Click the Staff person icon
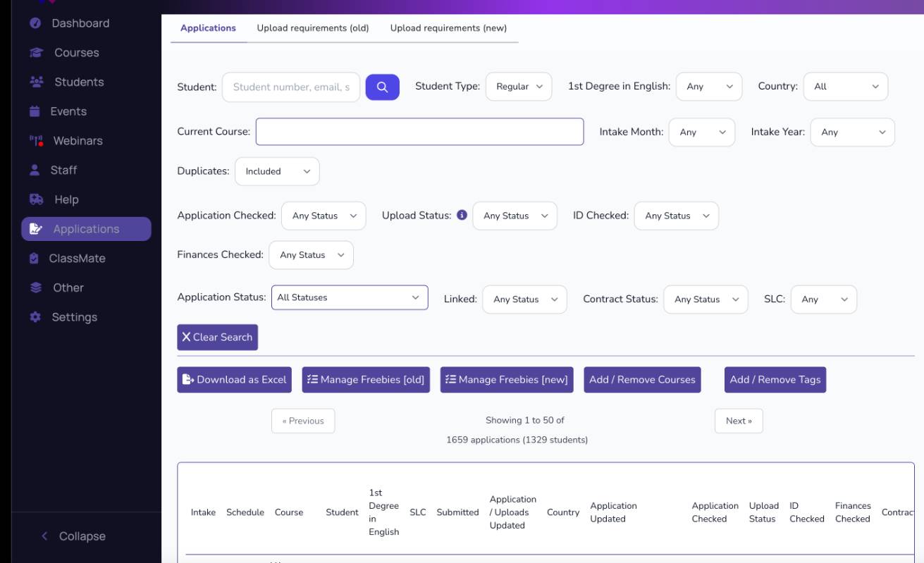The width and height of the screenshot is (924, 563). click(35, 170)
